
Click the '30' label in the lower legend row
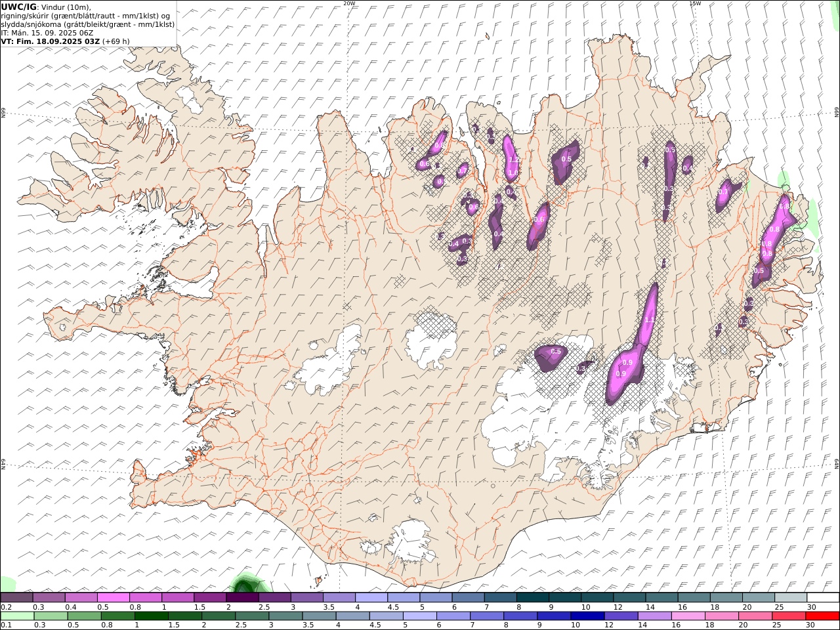[810, 625]
